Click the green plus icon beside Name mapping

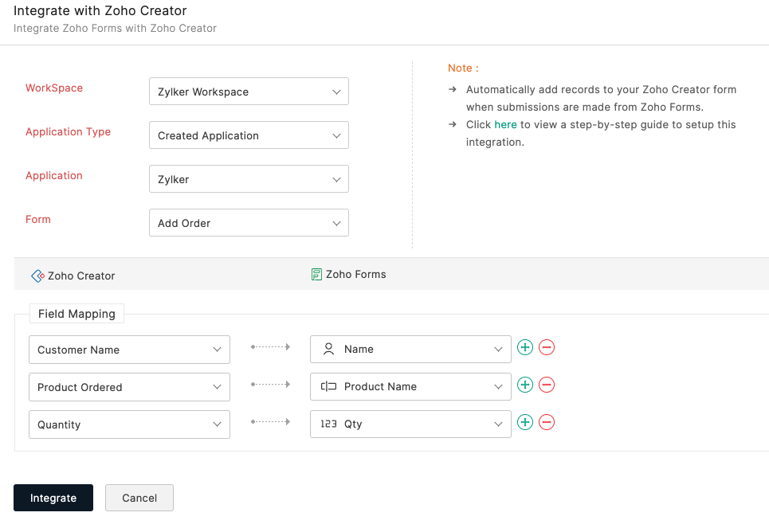tap(525, 347)
